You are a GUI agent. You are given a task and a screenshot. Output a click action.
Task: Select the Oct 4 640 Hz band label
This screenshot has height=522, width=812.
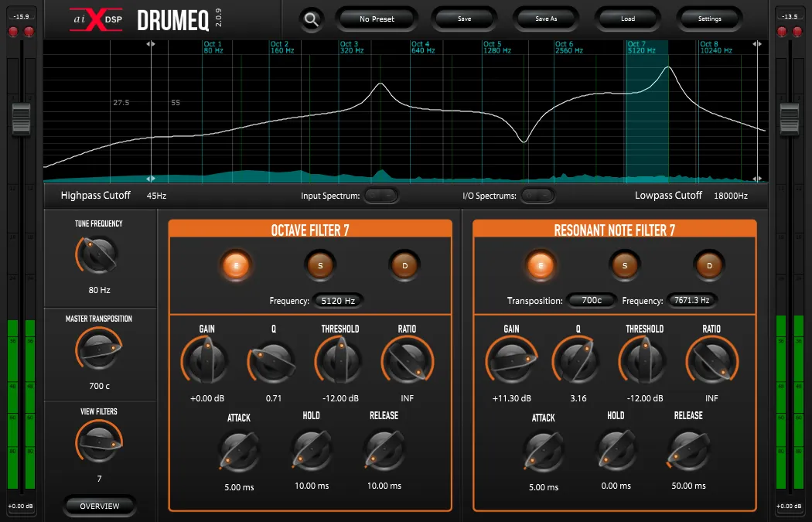pos(423,47)
